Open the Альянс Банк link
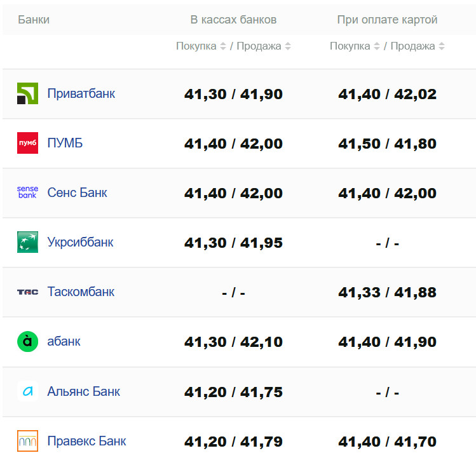 pyautogui.click(x=83, y=391)
